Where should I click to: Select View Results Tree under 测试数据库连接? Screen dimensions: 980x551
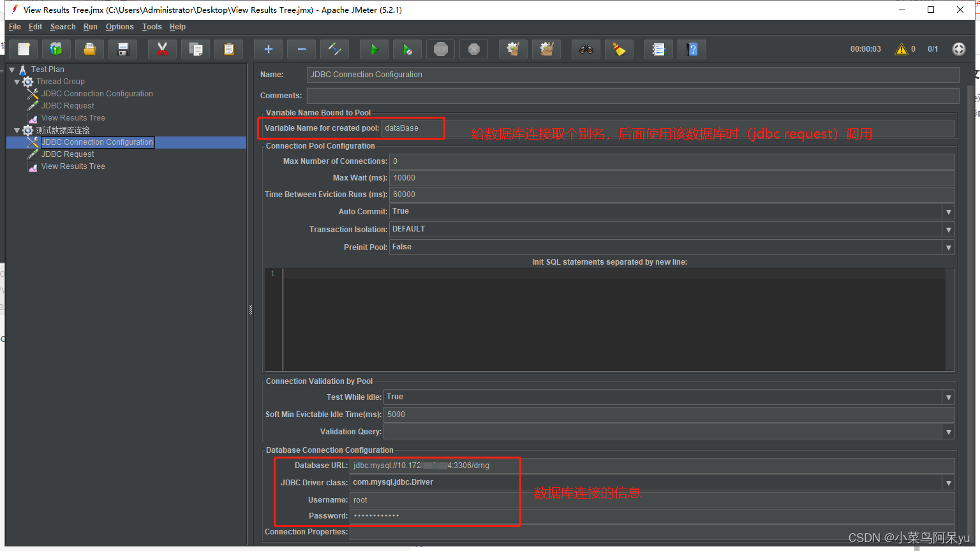tap(73, 166)
